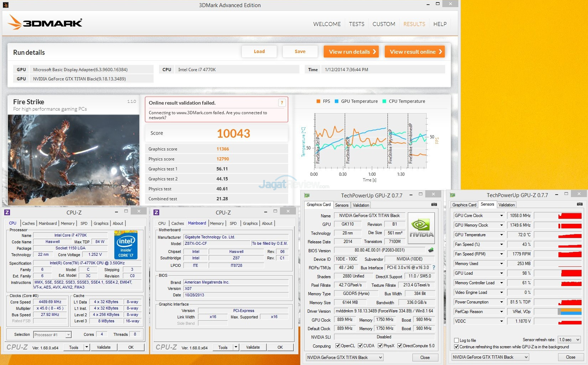Click the BIOS save icon next to BIOS Version
Image resolution: width=588 pixels, height=365 pixels.
(431, 250)
